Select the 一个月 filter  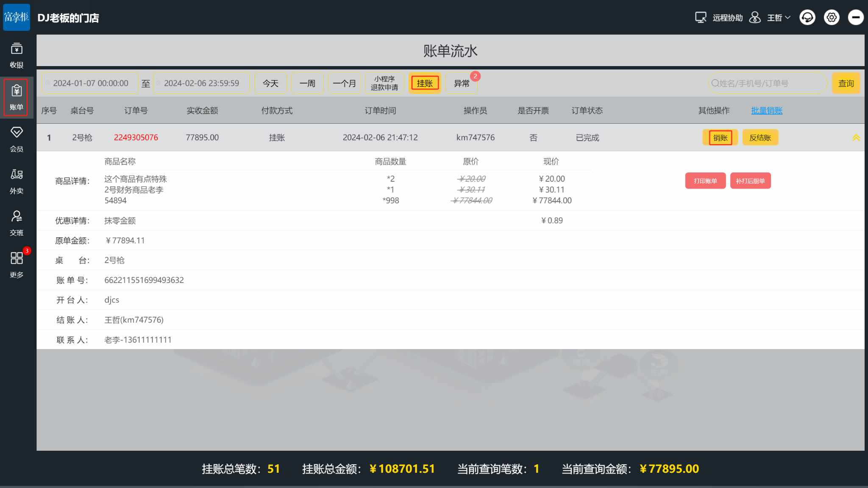pyautogui.click(x=344, y=83)
